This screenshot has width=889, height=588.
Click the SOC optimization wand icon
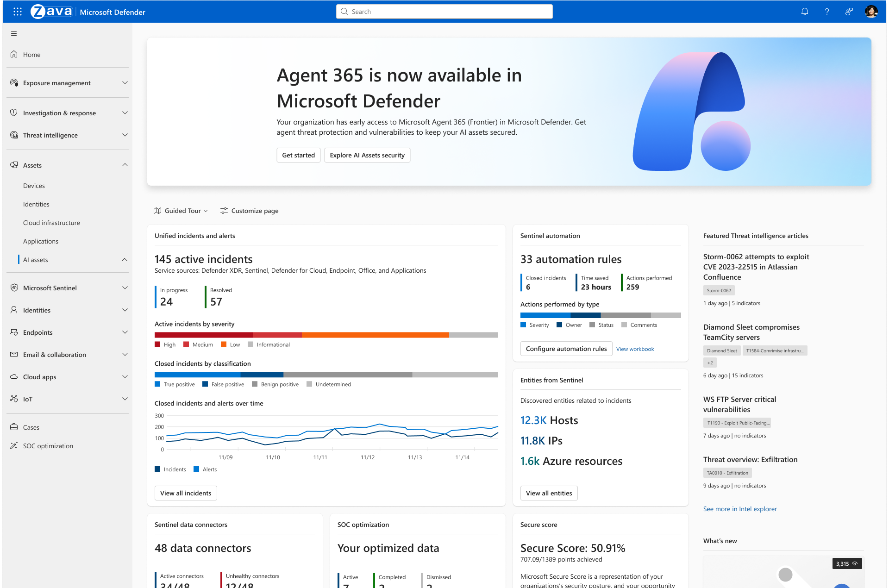[14, 445]
